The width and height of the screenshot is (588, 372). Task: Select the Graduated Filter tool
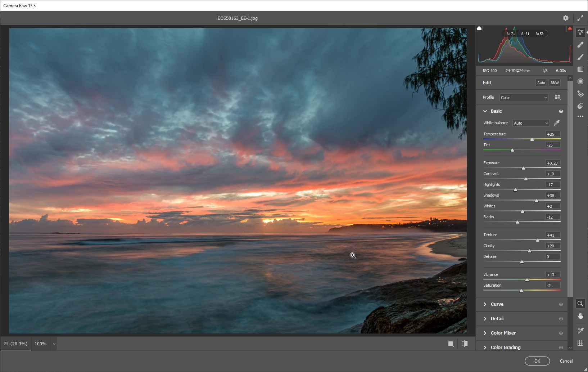coord(580,69)
